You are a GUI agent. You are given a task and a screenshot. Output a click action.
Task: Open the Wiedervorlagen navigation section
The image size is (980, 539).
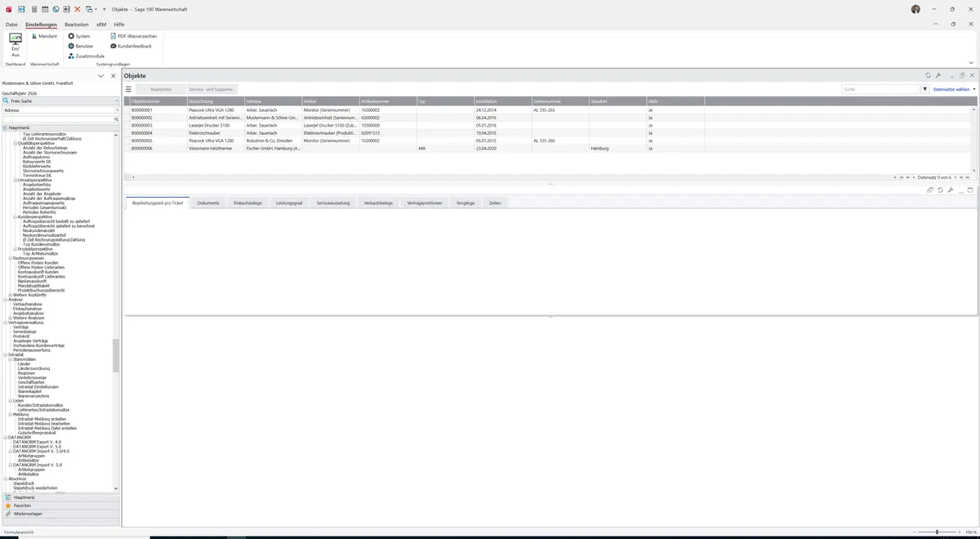click(x=60, y=514)
